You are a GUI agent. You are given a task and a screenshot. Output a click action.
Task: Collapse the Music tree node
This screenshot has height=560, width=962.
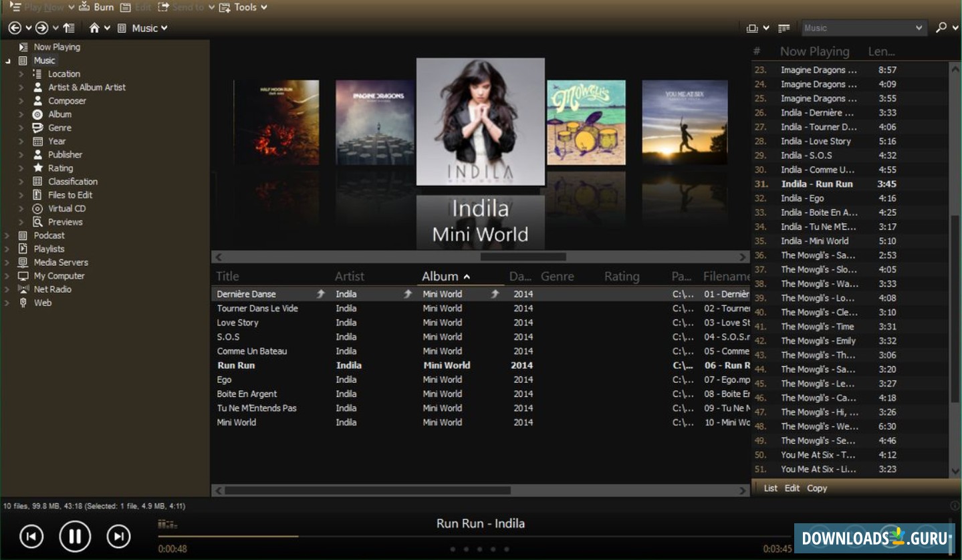(8, 61)
